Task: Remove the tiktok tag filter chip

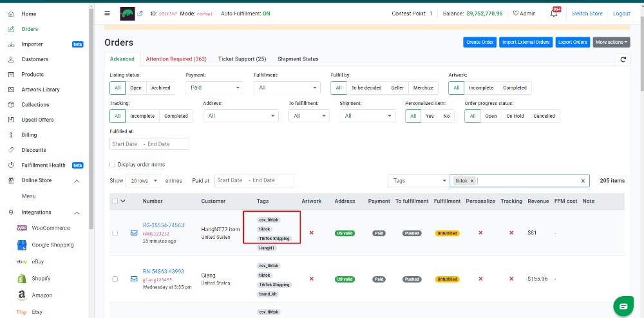Action: coord(472,181)
